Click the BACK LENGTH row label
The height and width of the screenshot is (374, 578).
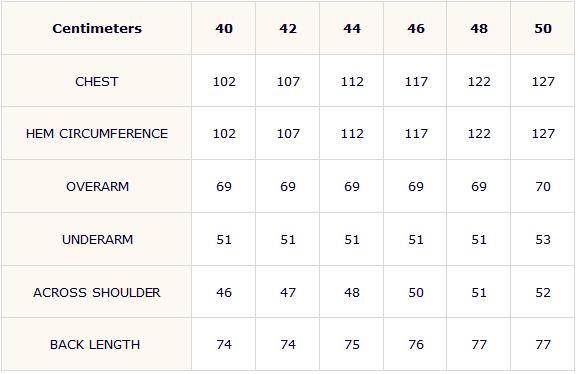pyautogui.click(x=95, y=345)
